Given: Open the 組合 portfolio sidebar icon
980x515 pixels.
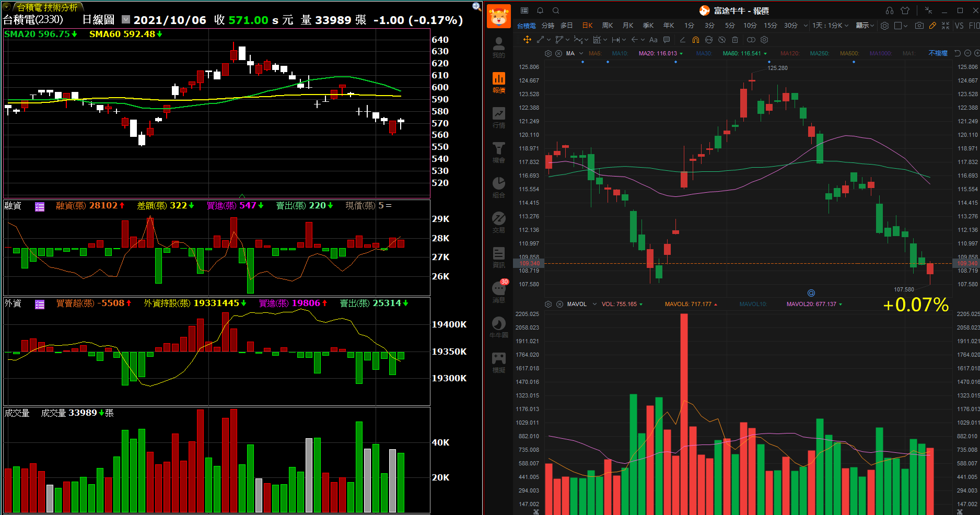Looking at the screenshot, I should (499, 188).
